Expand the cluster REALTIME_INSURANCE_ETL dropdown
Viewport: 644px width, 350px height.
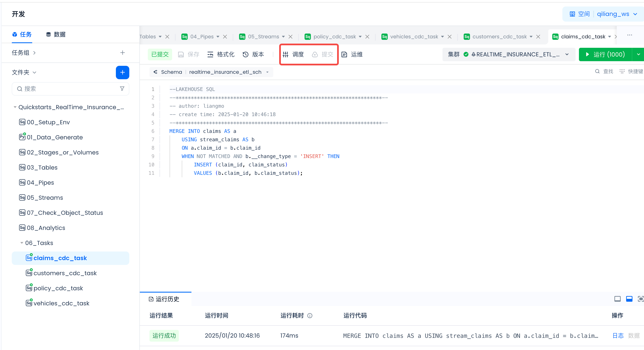[567, 54]
